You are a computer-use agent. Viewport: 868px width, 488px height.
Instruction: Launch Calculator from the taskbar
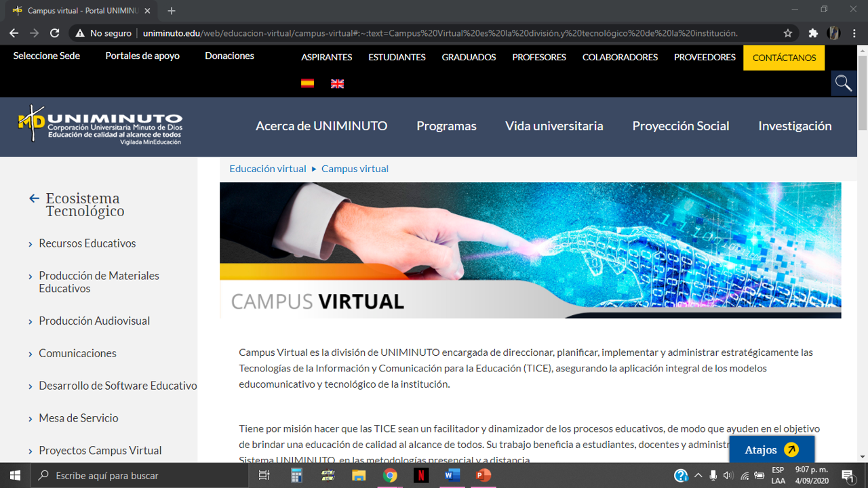[296, 475]
